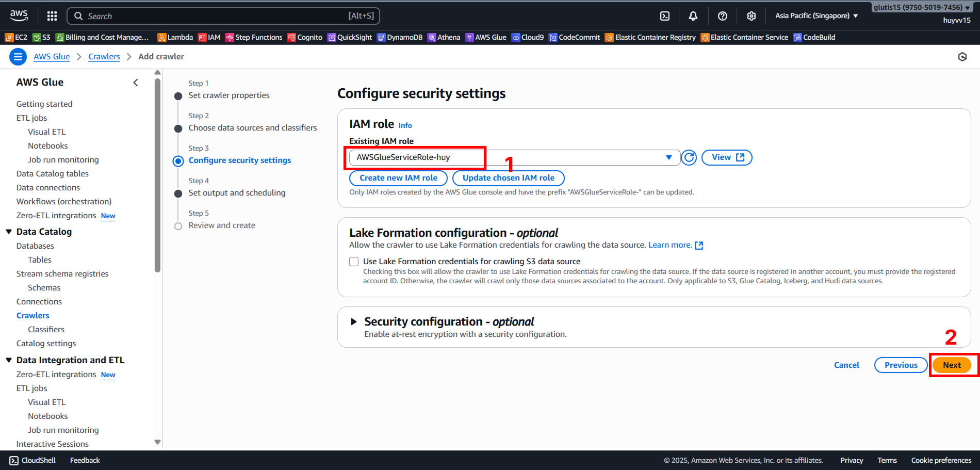Open Databases under Data Catalog
The width and height of the screenshot is (980, 470).
click(35, 246)
